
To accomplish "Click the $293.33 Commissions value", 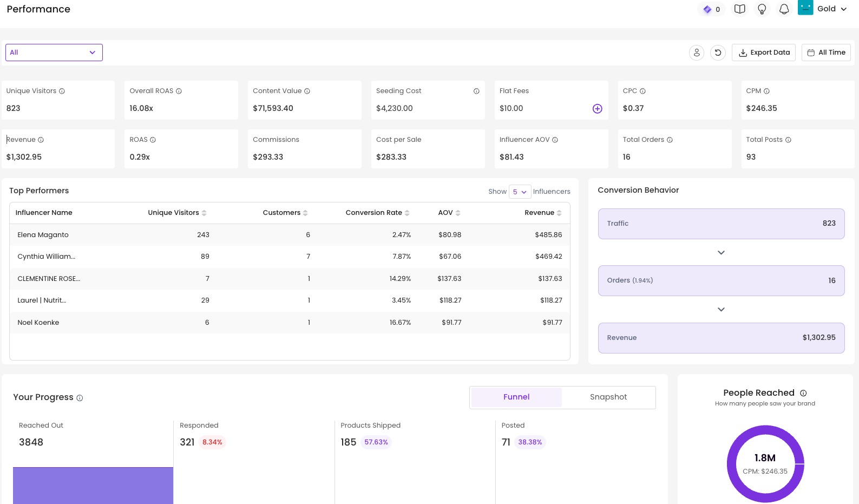I will (268, 157).
